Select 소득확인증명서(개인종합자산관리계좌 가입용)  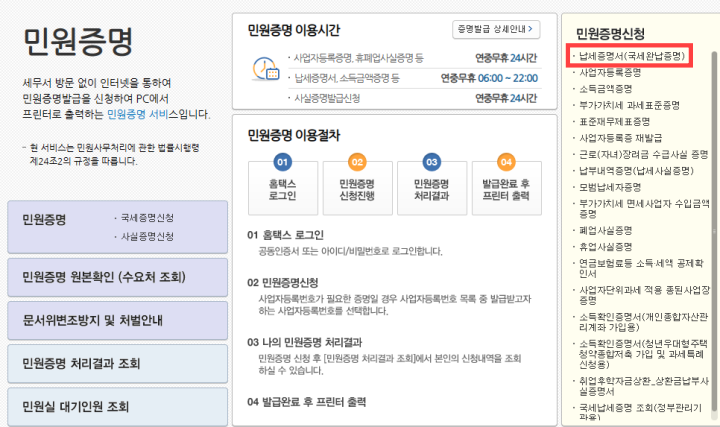coord(643,322)
